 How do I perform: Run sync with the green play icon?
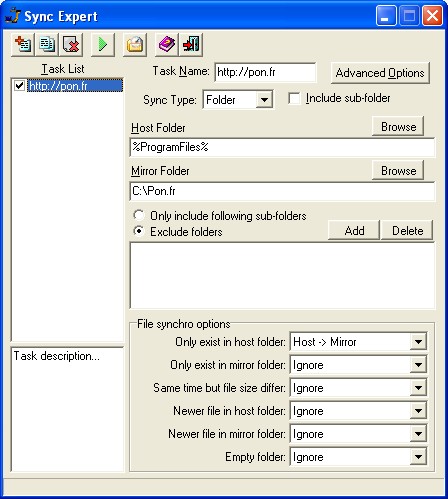pyautogui.click(x=103, y=44)
